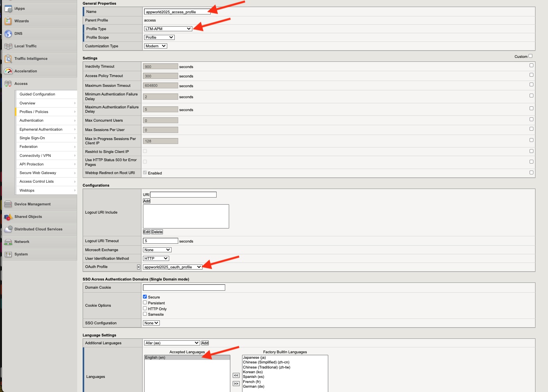Select Spanish (es) in Factory BuiltIn Languages
The height and width of the screenshot is (392, 548).
coord(253,377)
